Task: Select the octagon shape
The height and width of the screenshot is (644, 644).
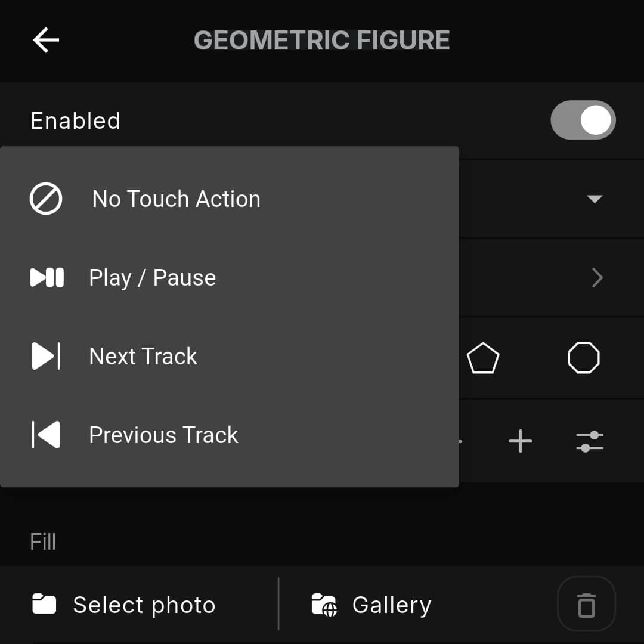Action: [584, 357]
